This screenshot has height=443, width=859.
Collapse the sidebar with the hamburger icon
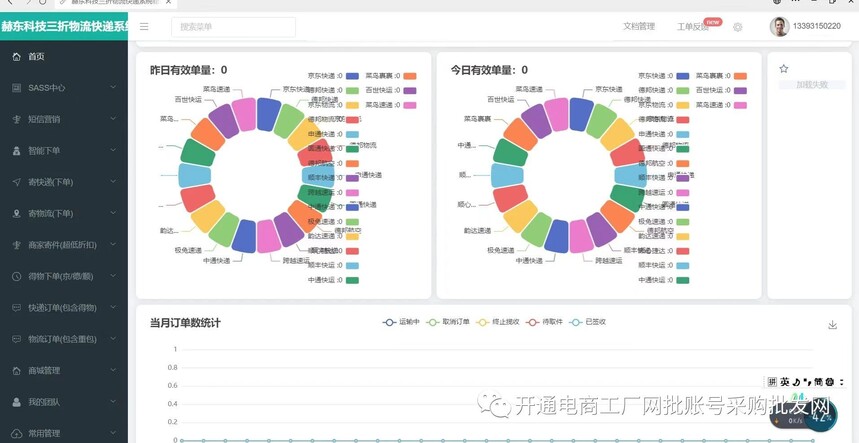click(144, 26)
